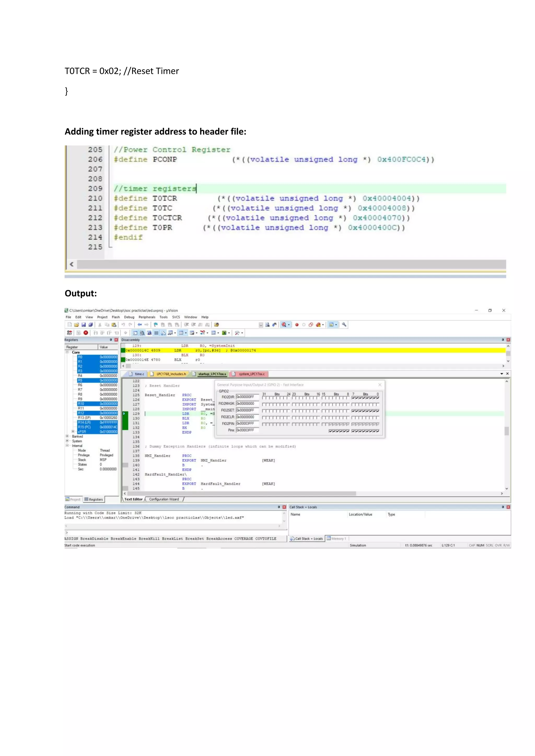Toggle FIO2DIR bit 0 checkbox
The image size is (535, 756).
pyautogui.click(x=378, y=398)
